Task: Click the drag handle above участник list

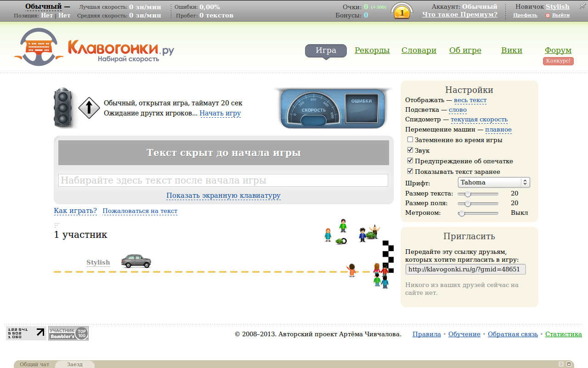Action: point(57,225)
